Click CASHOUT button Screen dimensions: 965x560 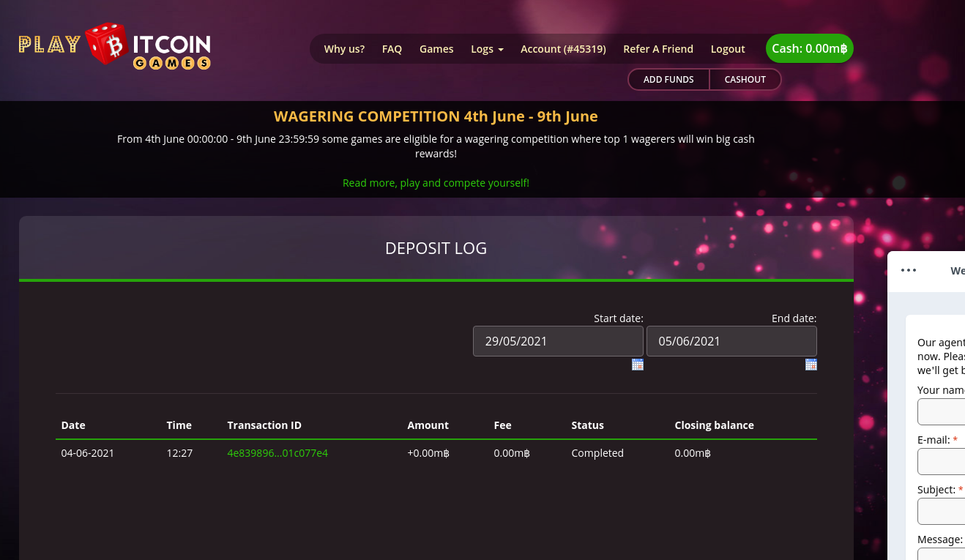point(745,79)
